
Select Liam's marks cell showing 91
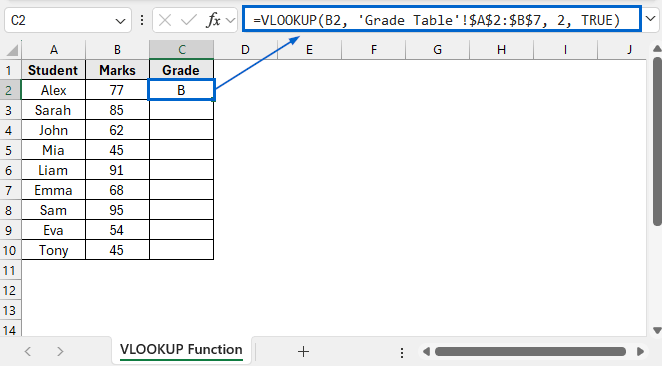tap(117, 170)
